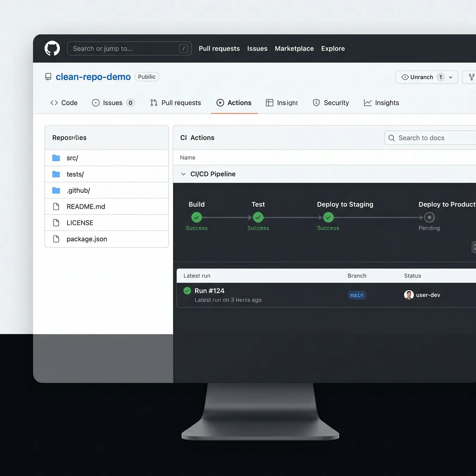Open Issues in top navigation

click(257, 48)
